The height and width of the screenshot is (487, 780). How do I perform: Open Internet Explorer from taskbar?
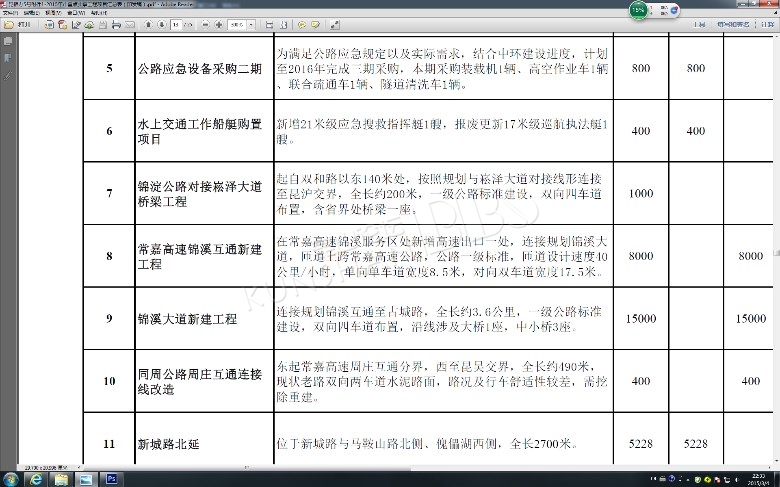coord(36,479)
